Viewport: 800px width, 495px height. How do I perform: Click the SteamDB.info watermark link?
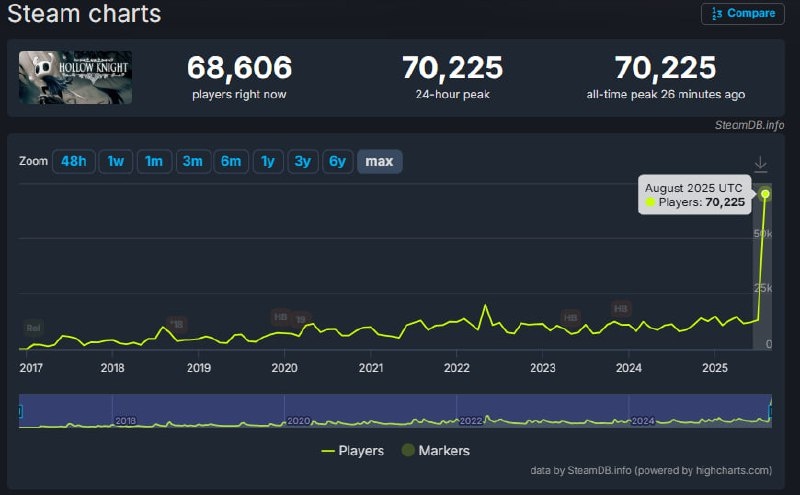pyautogui.click(x=749, y=125)
